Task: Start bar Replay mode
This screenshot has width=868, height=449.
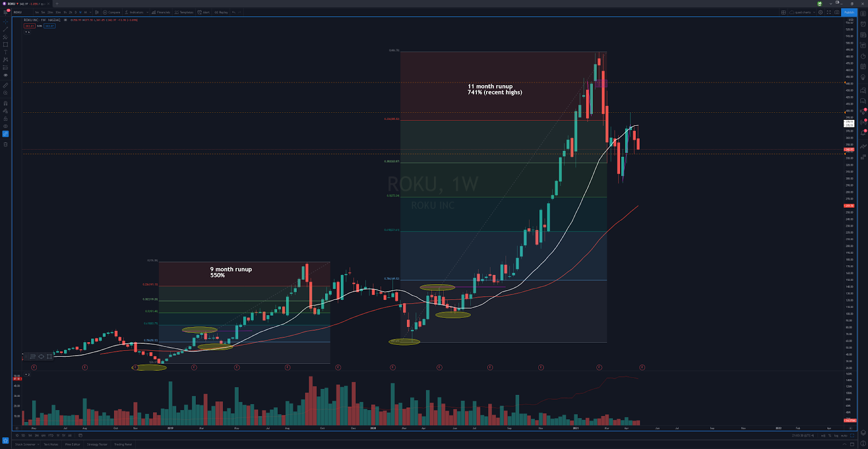Action: coord(221,12)
